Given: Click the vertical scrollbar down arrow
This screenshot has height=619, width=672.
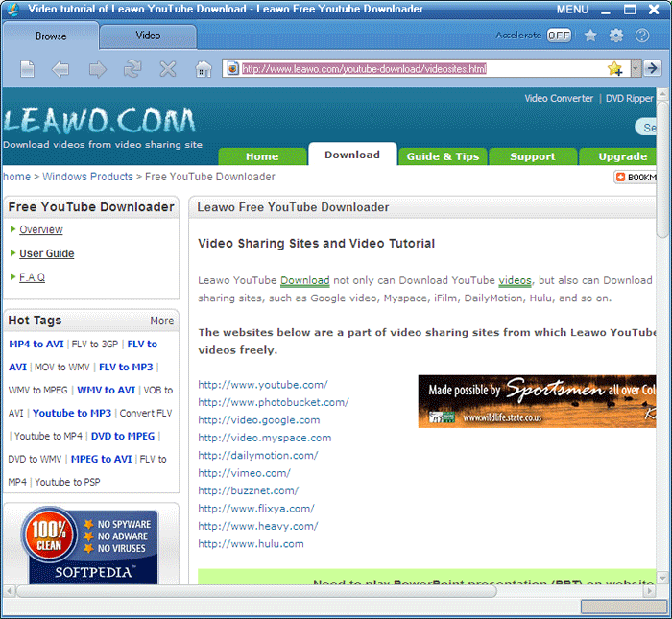Looking at the screenshot, I should [662, 579].
